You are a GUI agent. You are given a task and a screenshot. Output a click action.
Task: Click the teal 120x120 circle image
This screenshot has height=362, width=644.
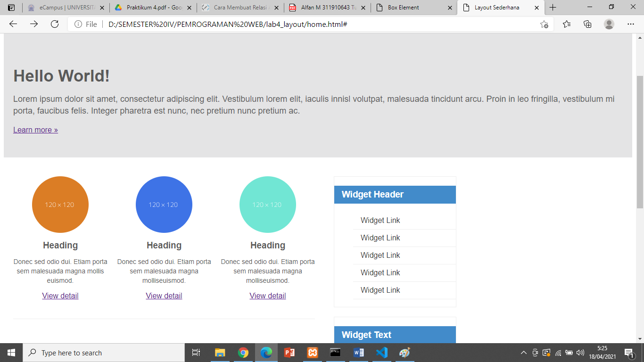click(268, 205)
